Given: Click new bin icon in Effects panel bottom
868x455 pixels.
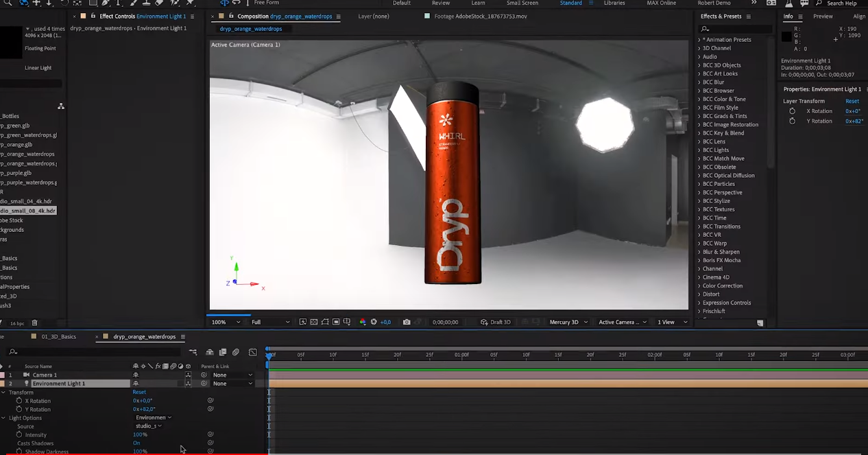Looking at the screenshot, I should [x=760, y=323].
